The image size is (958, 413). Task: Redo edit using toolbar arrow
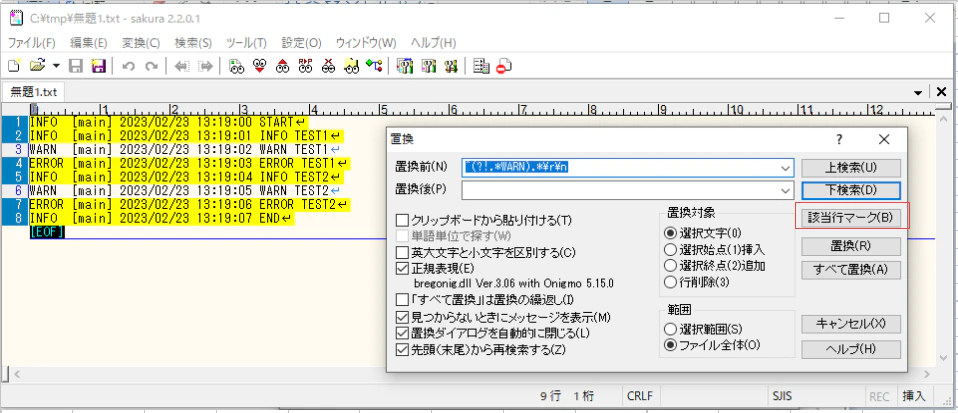(151, 65)
